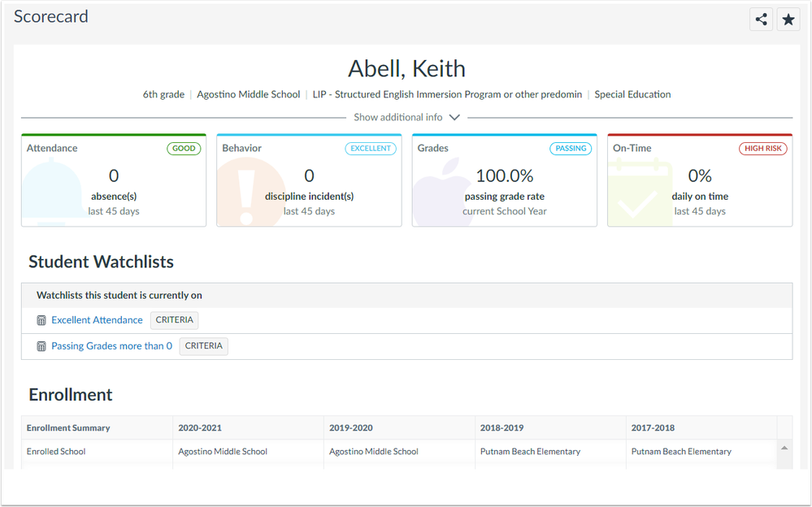Click the 100.0% passing grade rate value

[x=505, y=176]
